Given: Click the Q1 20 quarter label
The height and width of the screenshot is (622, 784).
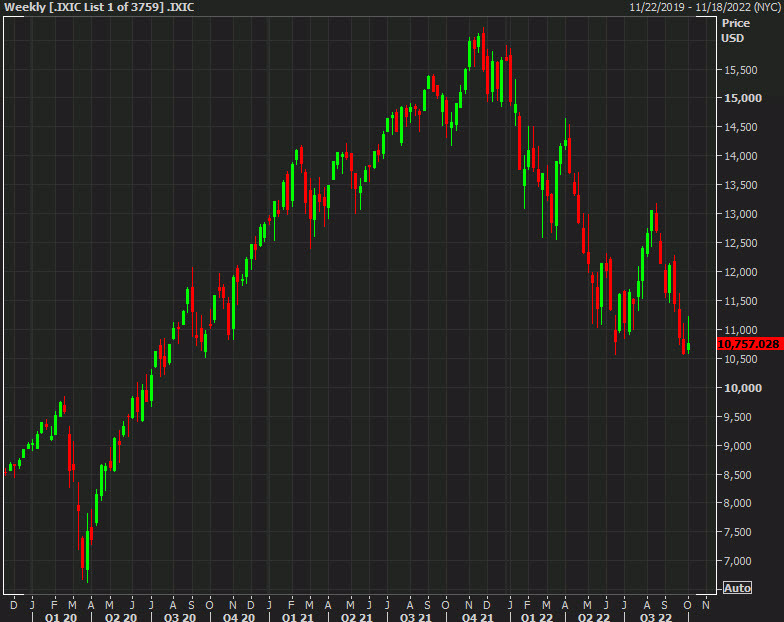Looking at the screenshot, I should tap(61, 617).
